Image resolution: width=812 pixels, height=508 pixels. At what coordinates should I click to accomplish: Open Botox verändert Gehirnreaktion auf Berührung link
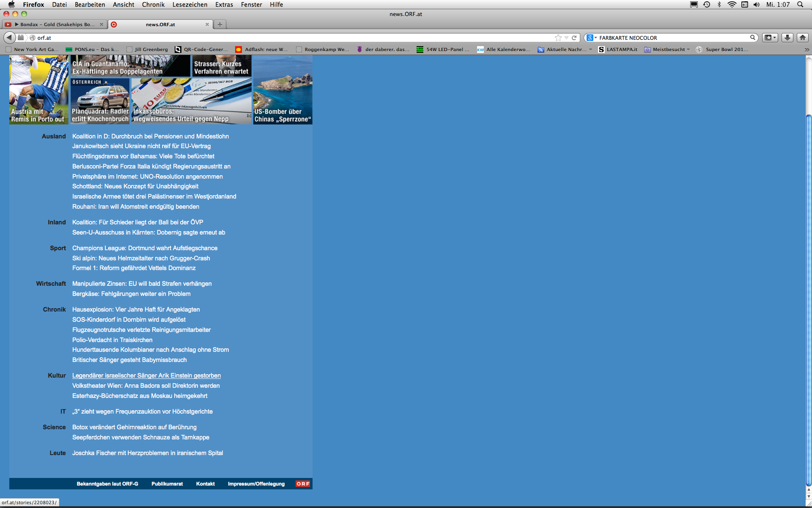click(134, 427)
